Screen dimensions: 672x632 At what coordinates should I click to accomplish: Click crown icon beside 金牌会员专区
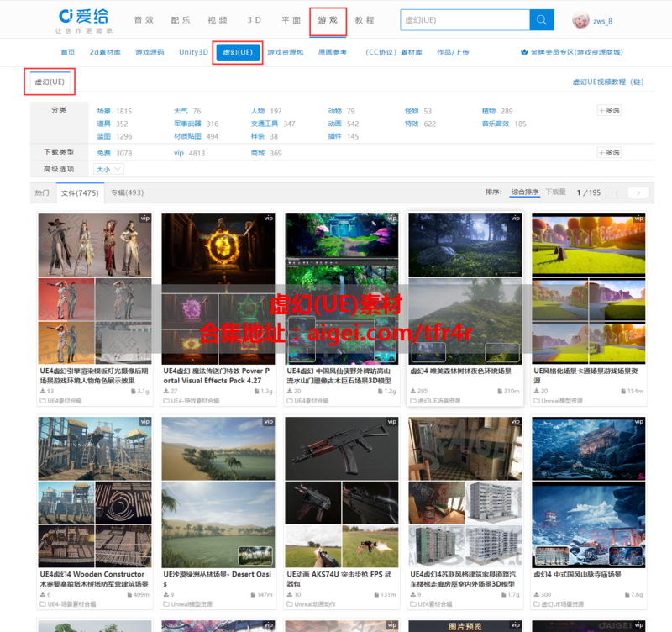click(523, 52)
